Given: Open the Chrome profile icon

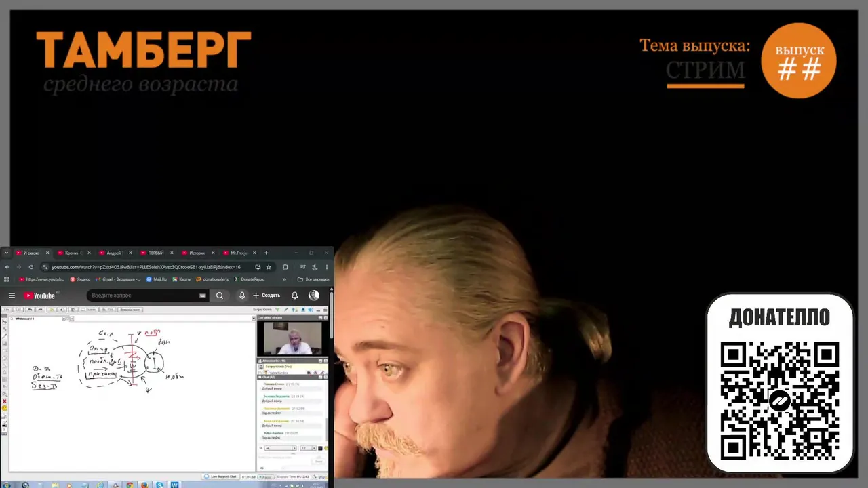Looking at the screenshot, I should click(x=315, y=267).
